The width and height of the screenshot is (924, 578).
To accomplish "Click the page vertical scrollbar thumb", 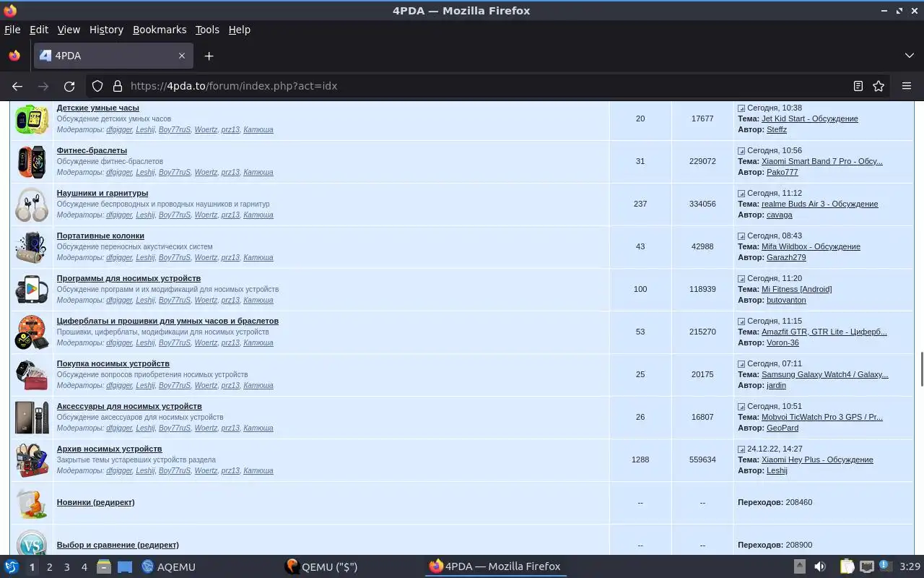I will [x=921, y=369].
